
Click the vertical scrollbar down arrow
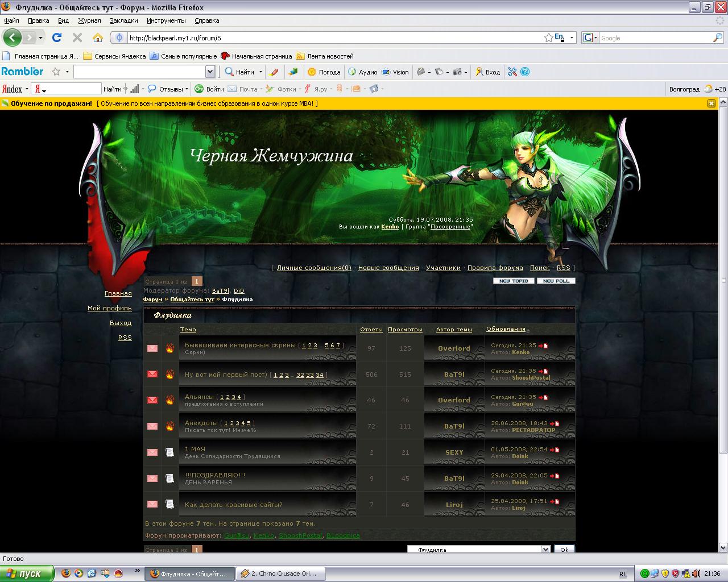(722, 549)
